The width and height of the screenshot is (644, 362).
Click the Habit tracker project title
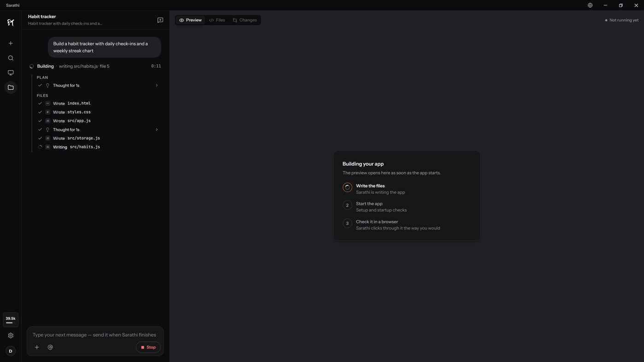click(x=42, y=17)
